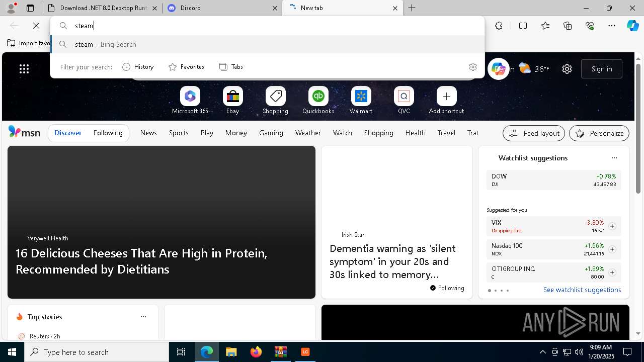
Task: Open the Travel category
Action: pos(446,133)
